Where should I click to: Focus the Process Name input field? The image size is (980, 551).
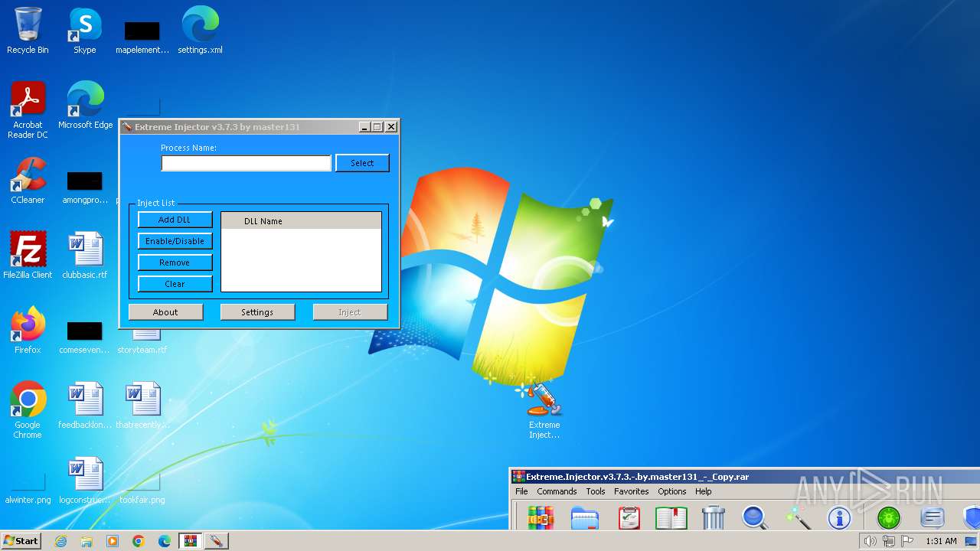[x=246, y=163]
